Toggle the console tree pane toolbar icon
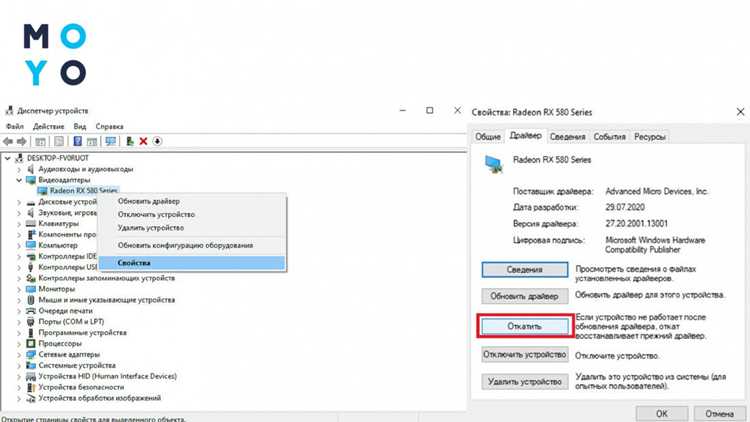This screenshot has width=750, height=422. (x=41, y=141)
